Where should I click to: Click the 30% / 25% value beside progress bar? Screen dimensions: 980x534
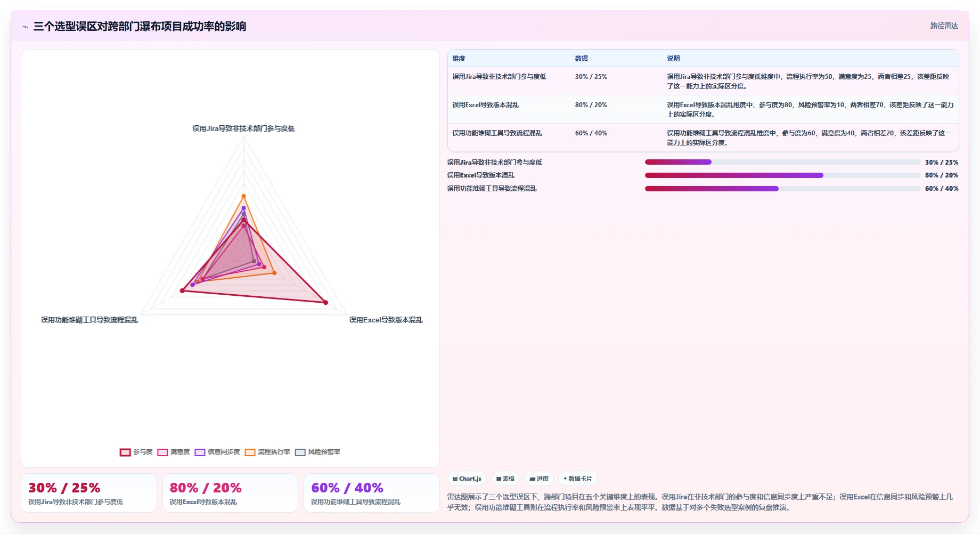tap(941, 163)
